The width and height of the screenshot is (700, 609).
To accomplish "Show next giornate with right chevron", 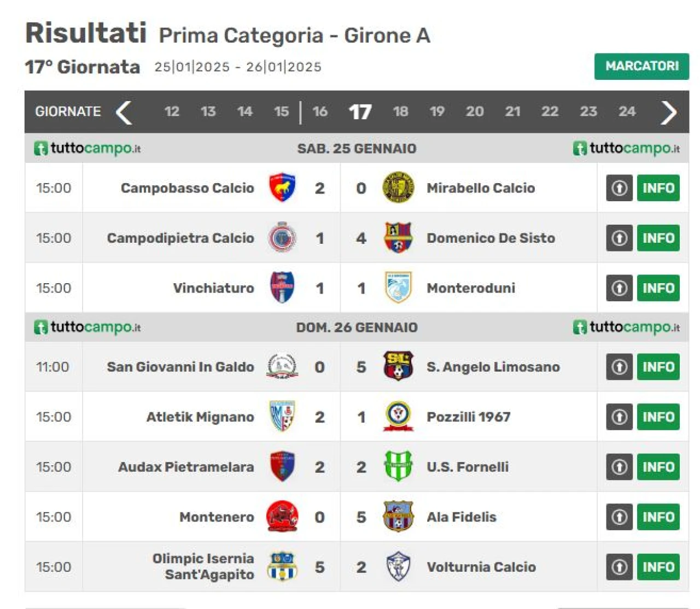I will pos(668,112).
